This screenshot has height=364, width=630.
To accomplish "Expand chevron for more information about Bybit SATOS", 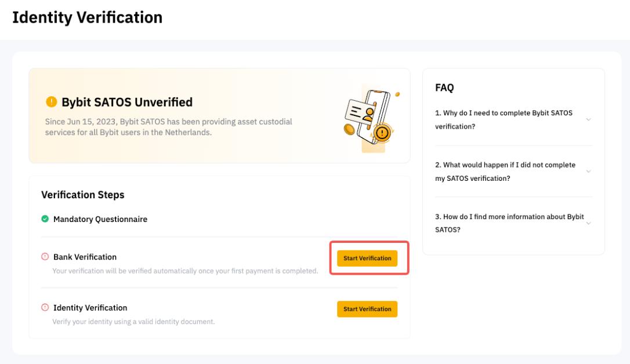I will tap(588, 223).
